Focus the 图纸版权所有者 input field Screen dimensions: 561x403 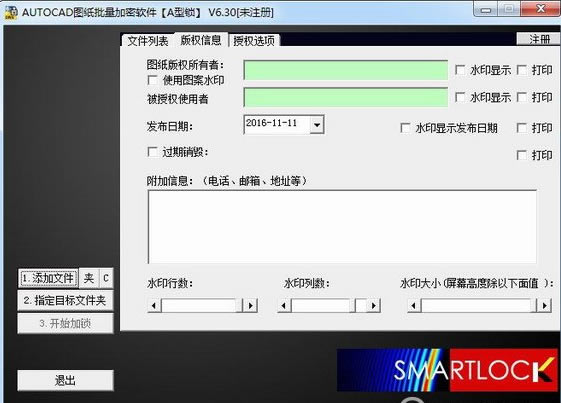point(346,70)
